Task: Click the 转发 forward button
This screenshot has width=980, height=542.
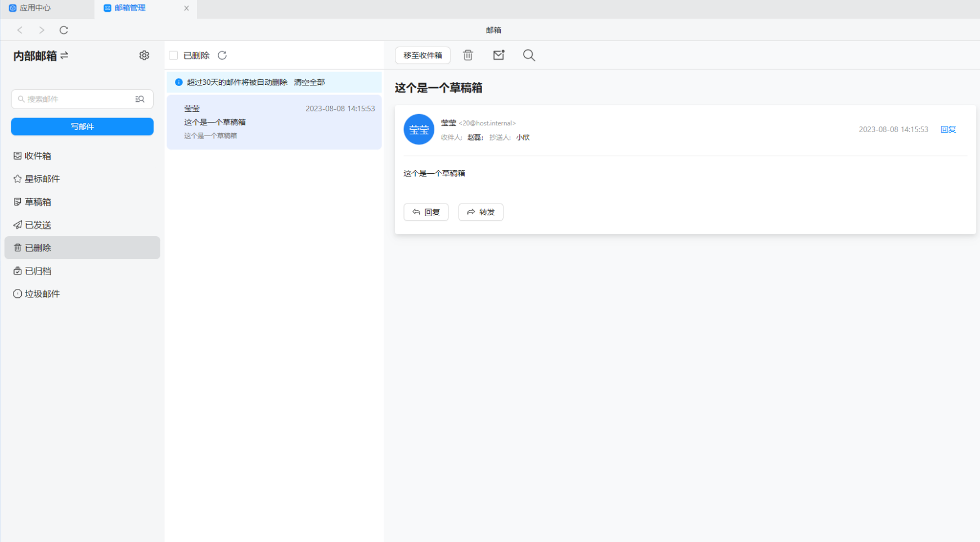Action: (x=480, y=212)
